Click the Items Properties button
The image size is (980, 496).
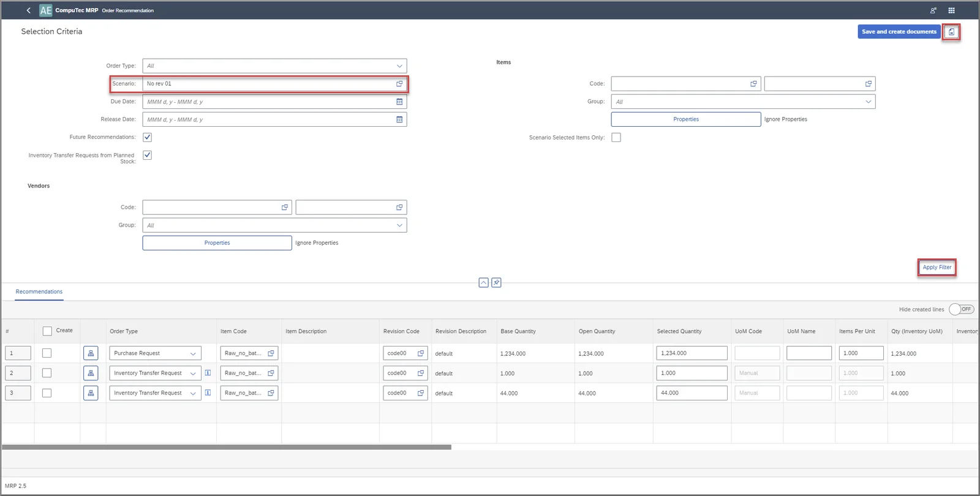click(686, 119)
